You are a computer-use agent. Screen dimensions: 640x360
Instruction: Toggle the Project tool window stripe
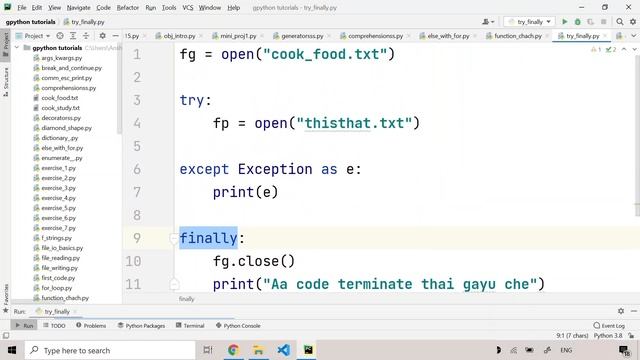[5, 45]
